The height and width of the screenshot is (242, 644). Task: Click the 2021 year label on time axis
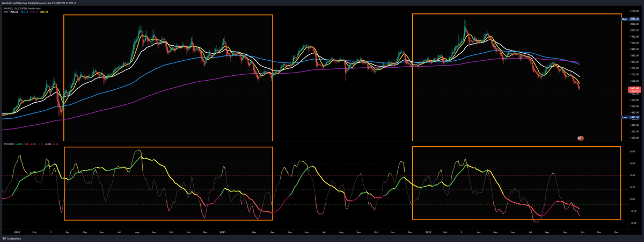tap(223, 231)
